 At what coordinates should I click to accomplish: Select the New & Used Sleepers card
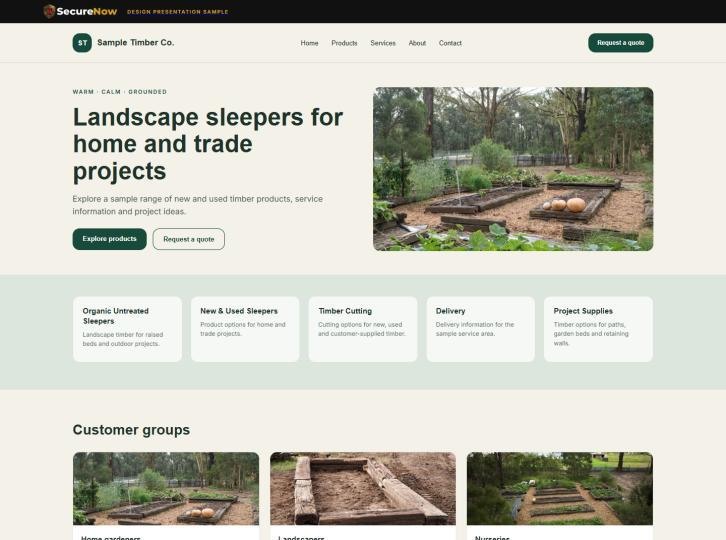245,329
